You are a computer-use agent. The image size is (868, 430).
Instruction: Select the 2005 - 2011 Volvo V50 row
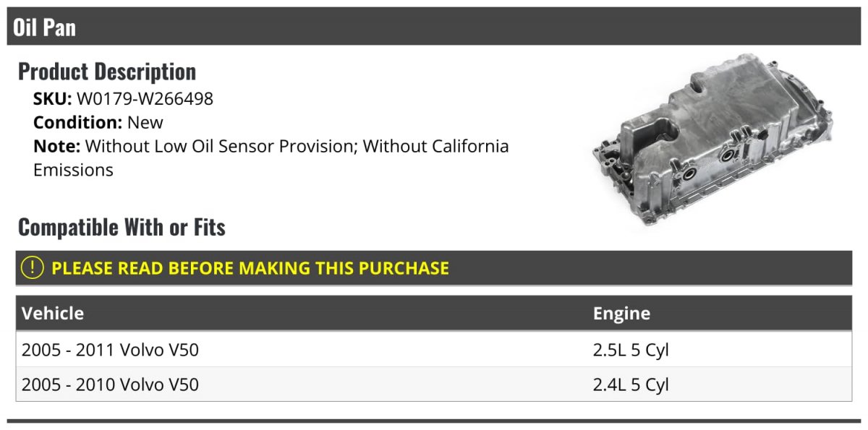(x=434, y=350)
